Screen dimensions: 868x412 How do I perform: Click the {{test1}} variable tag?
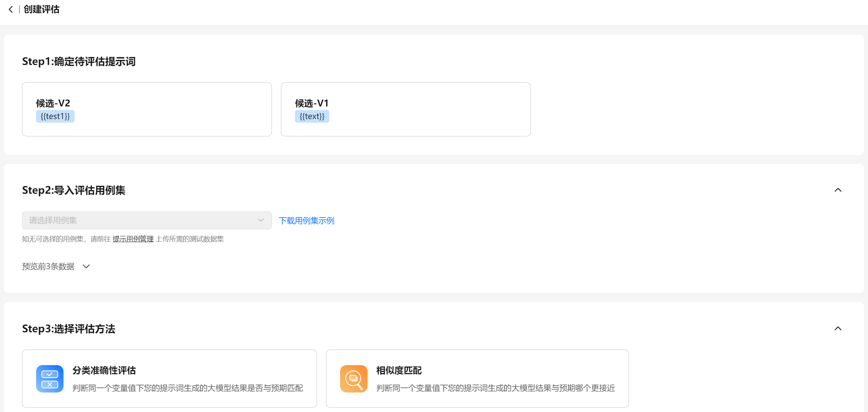tap(55, 117)
